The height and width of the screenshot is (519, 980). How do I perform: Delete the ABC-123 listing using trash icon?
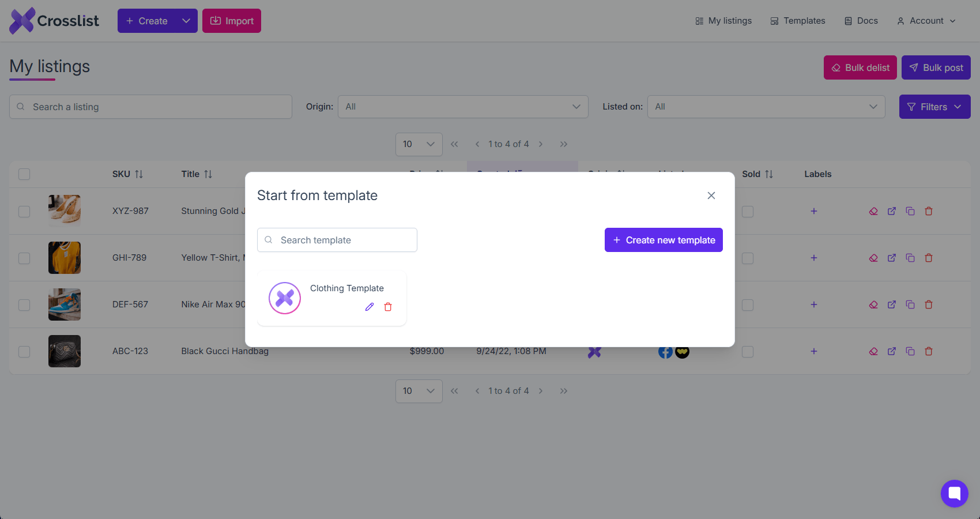tap(929, 351)
